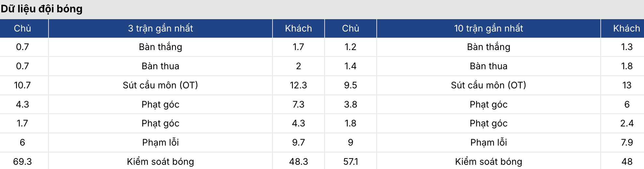Click the away fouls value 9.7
The image size is (644, 169).
click(298, 142)
